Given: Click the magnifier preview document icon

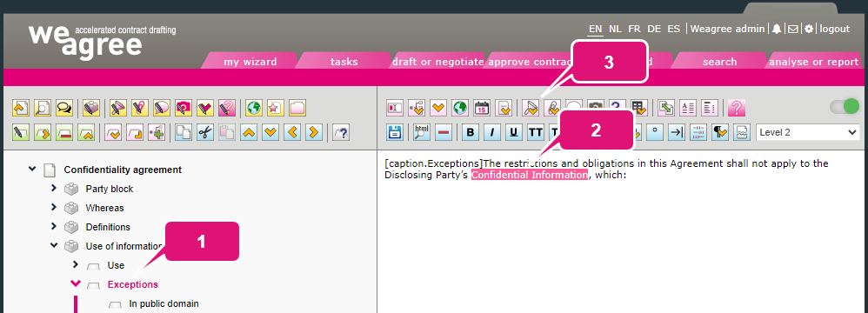Looking at the screenshot, I should pos(42,108).
